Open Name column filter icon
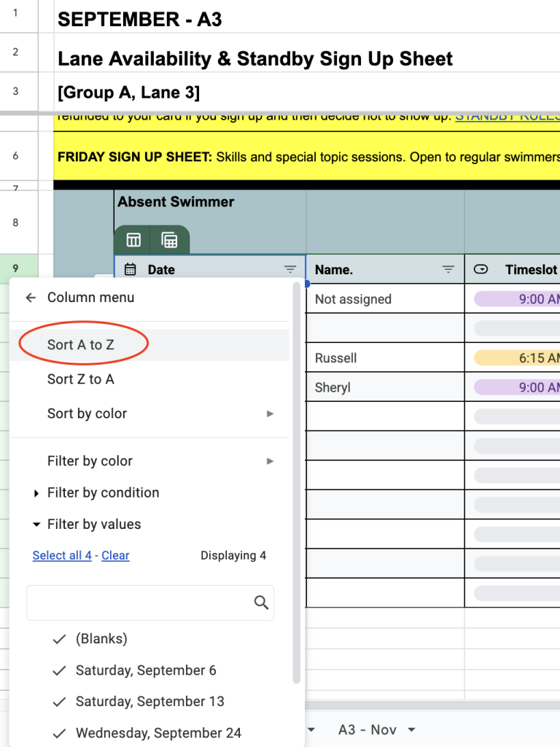Screen dimensions: 560x747 [448, 269]
